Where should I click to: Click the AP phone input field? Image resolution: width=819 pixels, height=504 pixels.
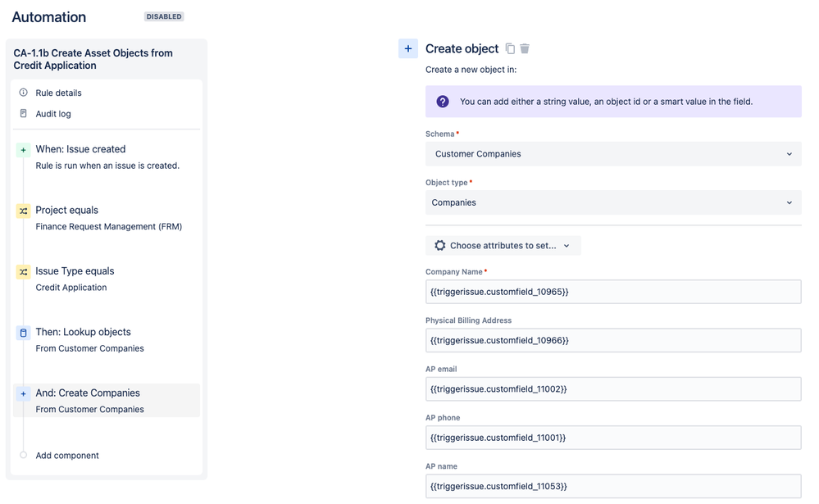[x=613, y=437]
